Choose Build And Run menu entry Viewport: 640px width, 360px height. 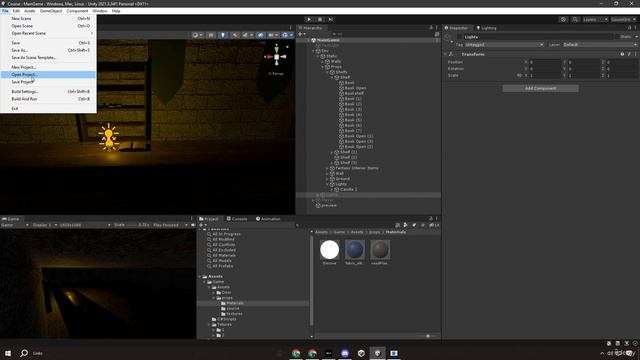[x=48, y=99]
